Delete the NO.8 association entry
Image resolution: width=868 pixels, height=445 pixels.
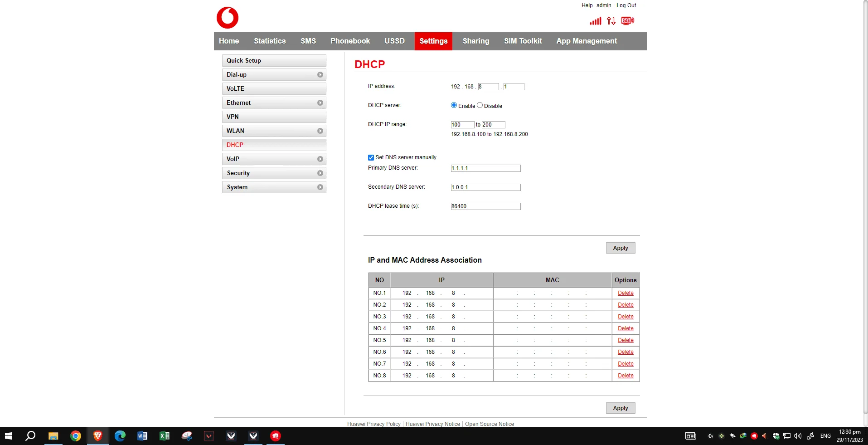click(626, 376)
